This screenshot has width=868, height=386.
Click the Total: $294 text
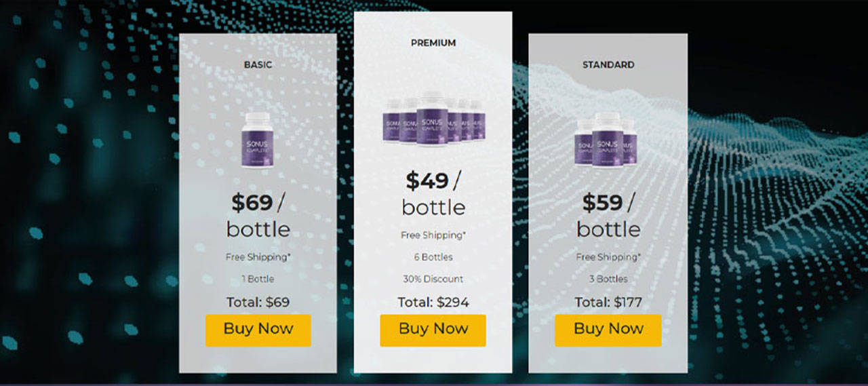point(433,303)
